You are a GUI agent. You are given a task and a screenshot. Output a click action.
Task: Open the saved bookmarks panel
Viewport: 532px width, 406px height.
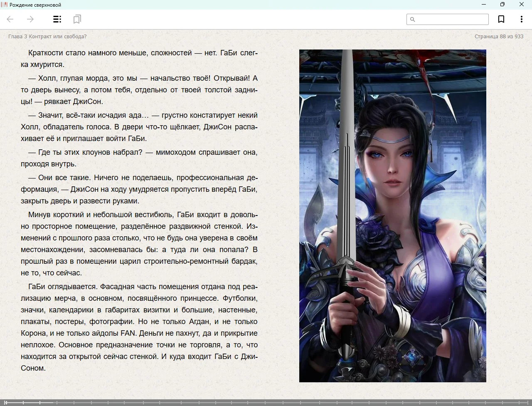pos(77,19)
